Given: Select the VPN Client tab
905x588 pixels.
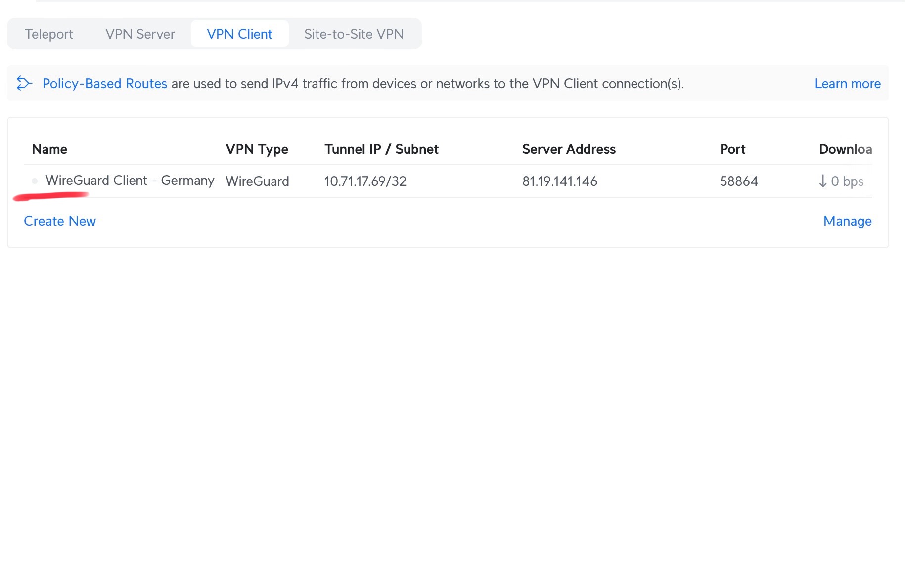Looking at the screenshot, I should click(x=239, y=34).
